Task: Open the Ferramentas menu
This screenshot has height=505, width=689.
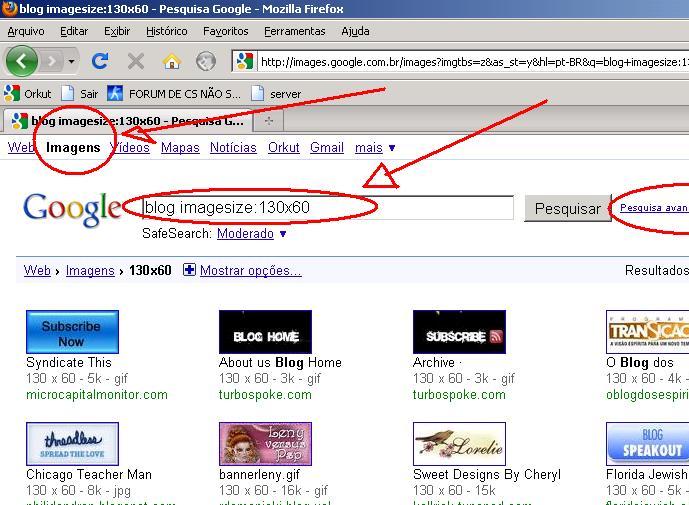Action: (294, 31)
